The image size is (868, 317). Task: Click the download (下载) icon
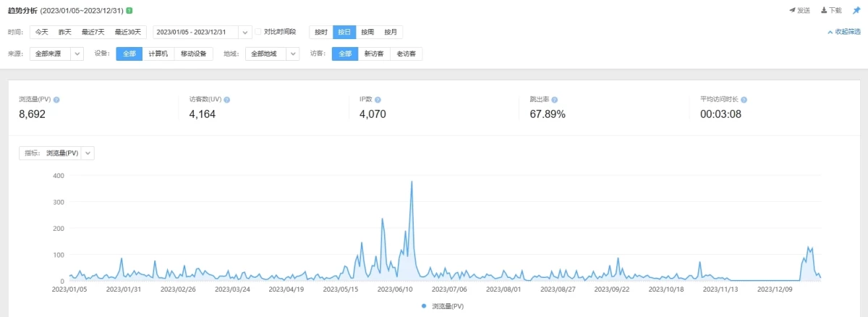824,11
